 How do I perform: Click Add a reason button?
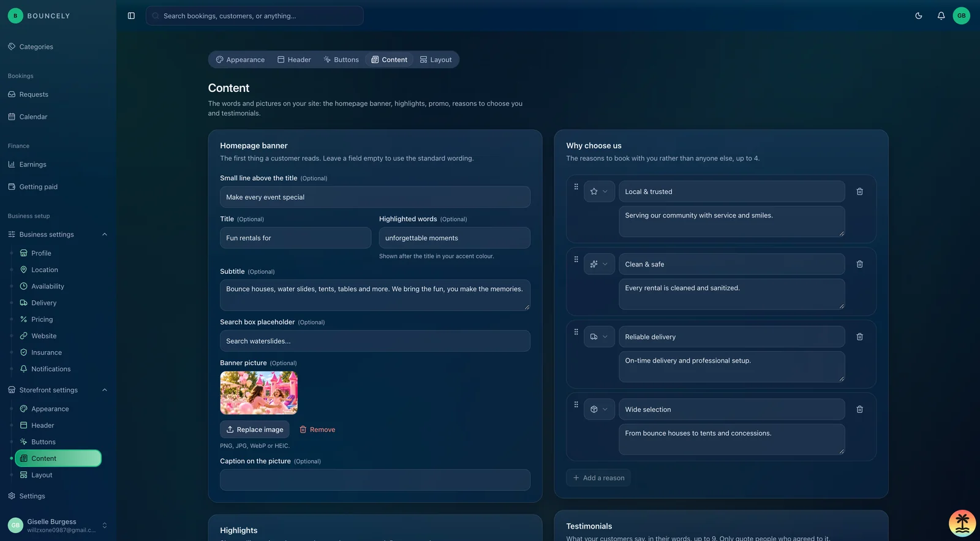tap(598, 478)
